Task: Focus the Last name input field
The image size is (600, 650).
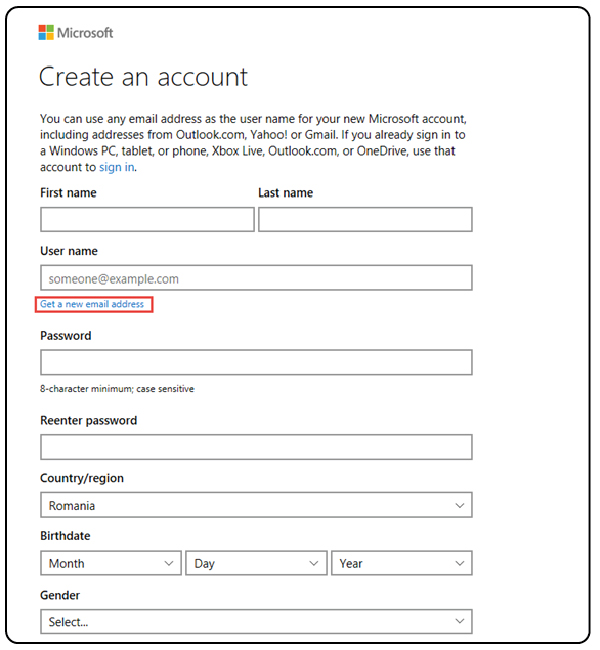Action: click(x=365, y=219)
